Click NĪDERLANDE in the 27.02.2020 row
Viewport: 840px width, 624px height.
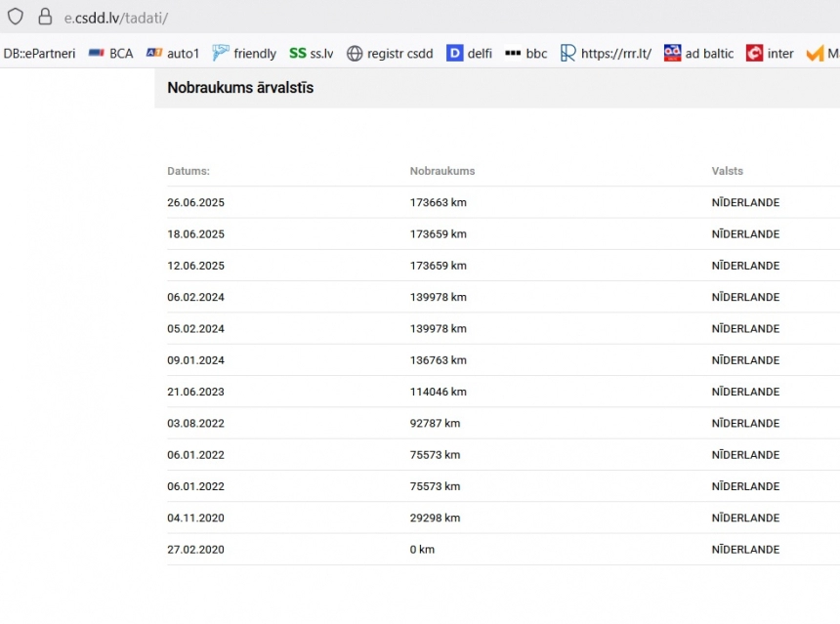(x=745, y=550)
